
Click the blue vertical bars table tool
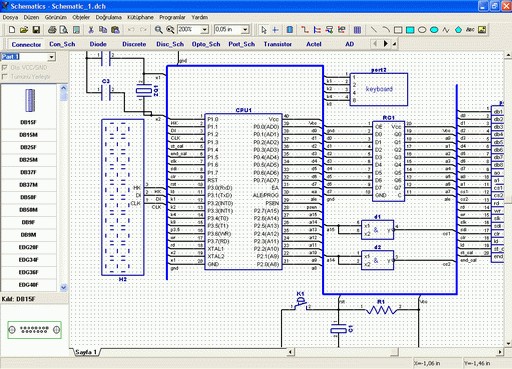click(357, 30)
